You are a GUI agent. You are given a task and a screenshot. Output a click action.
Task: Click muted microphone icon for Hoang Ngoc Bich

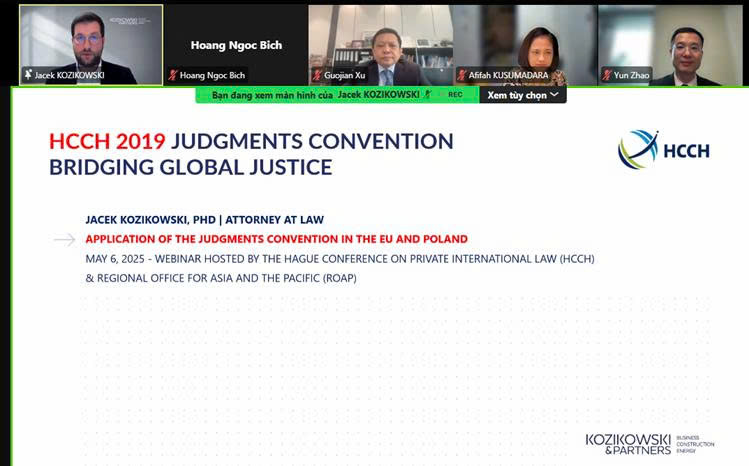click(173, 75)
